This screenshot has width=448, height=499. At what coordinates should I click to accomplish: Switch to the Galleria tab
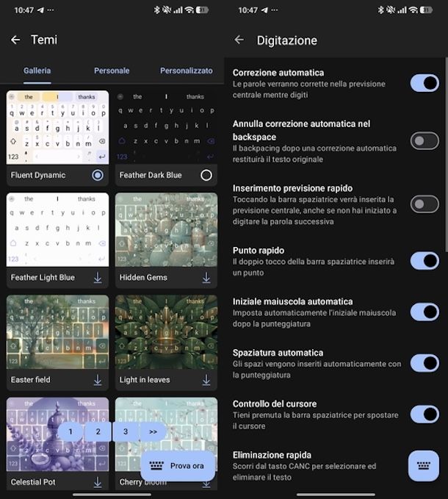pyautogui.click(x=37, y=71)
